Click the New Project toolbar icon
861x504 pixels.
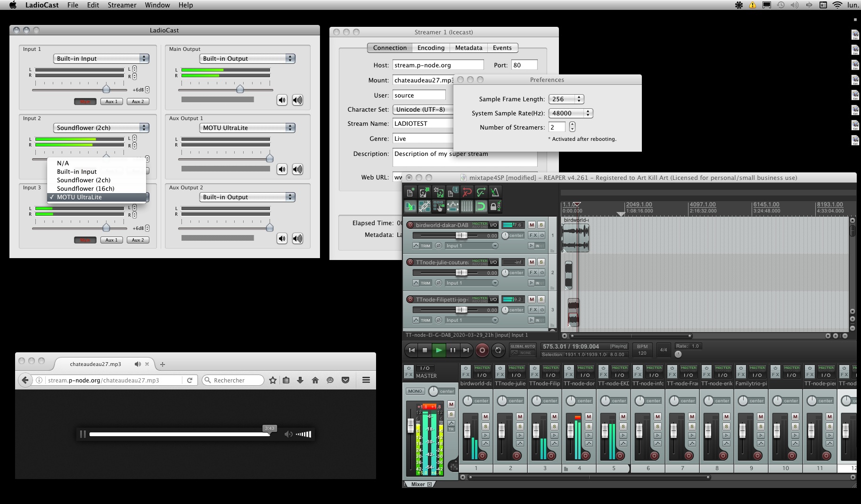pos(410,192)
